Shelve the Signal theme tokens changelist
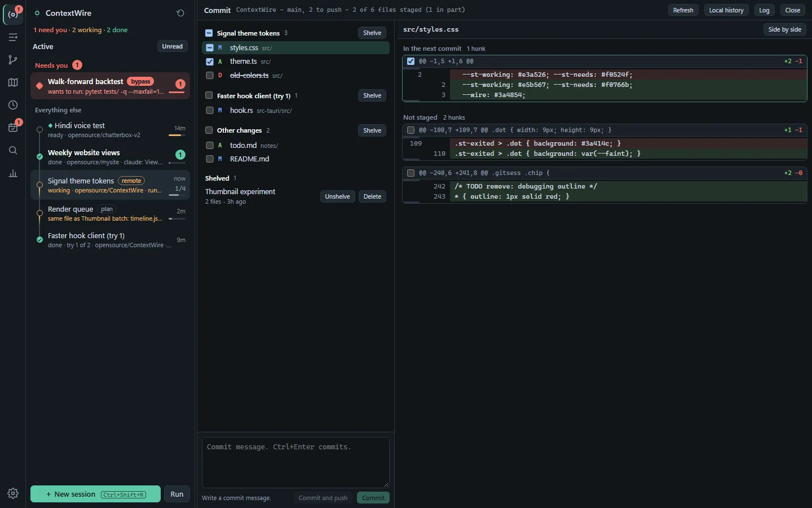812x508 pixels. 372,33
